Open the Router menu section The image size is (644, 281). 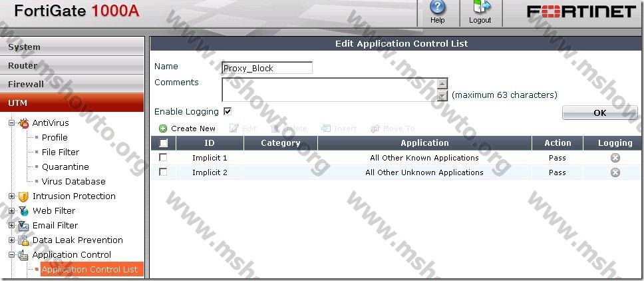point(72,65)
